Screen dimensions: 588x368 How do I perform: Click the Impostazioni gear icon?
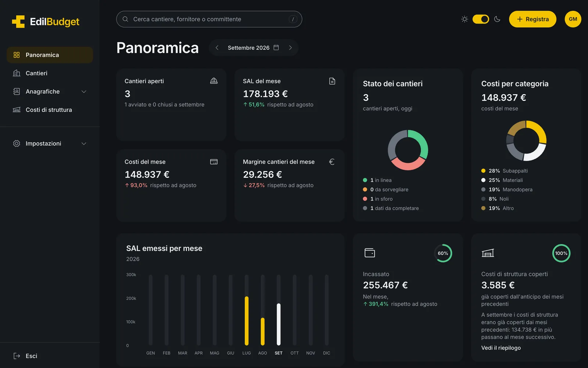17,144
